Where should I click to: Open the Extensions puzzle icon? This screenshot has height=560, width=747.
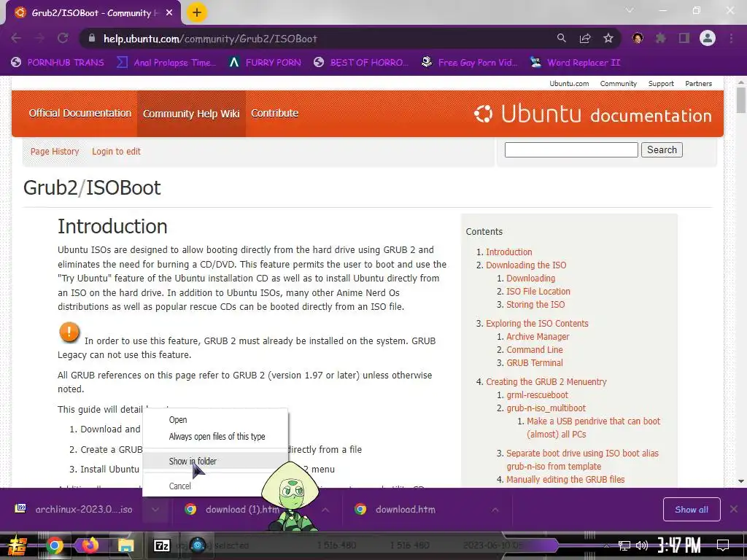click(661, 38)
